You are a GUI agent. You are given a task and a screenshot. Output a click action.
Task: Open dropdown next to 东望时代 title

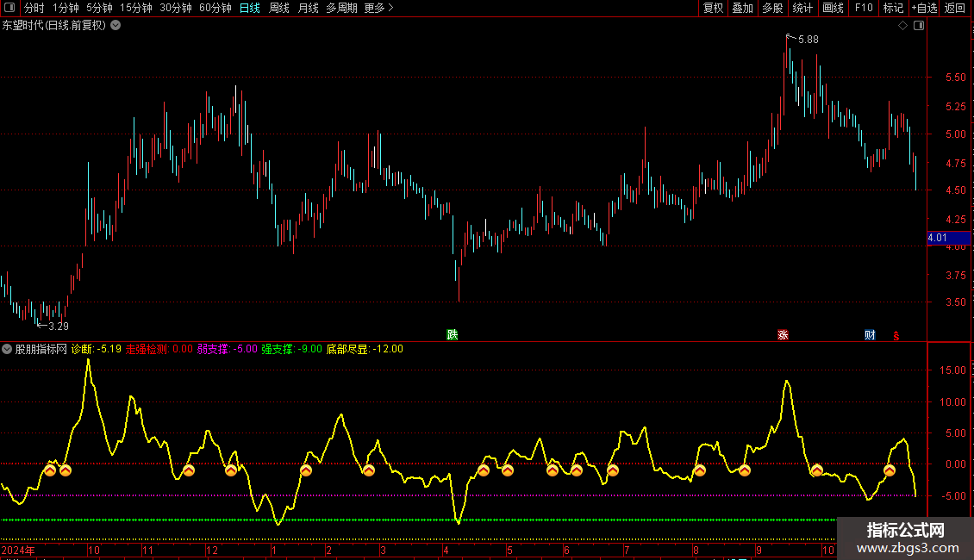[116, 26]
